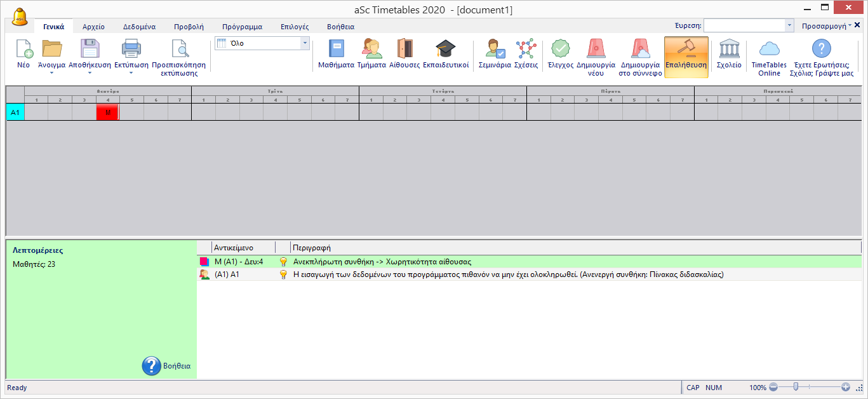868x399 pixels.
Task: Switch to the Δεδομένα tab
Action: [x=135, y=27]
